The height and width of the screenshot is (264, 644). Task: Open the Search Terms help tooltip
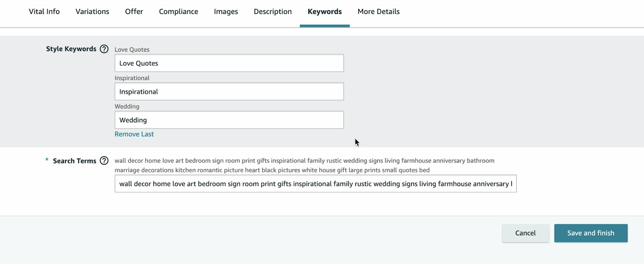(x=104, y=161)
